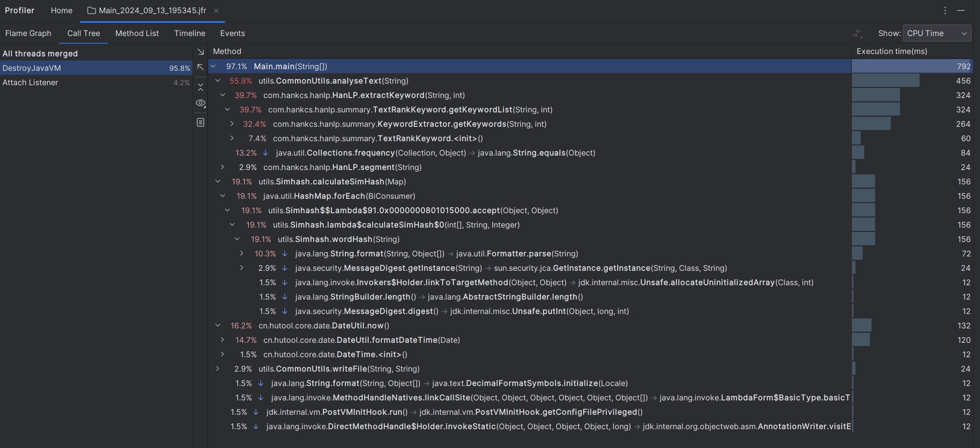This screenshot has width=980, height=448.
Task: Click the Profiler panel title
Action: (x=20, y=10)
